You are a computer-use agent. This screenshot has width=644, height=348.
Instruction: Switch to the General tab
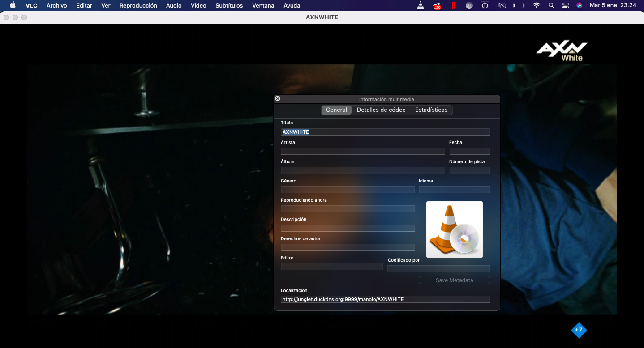click(336, 110)
